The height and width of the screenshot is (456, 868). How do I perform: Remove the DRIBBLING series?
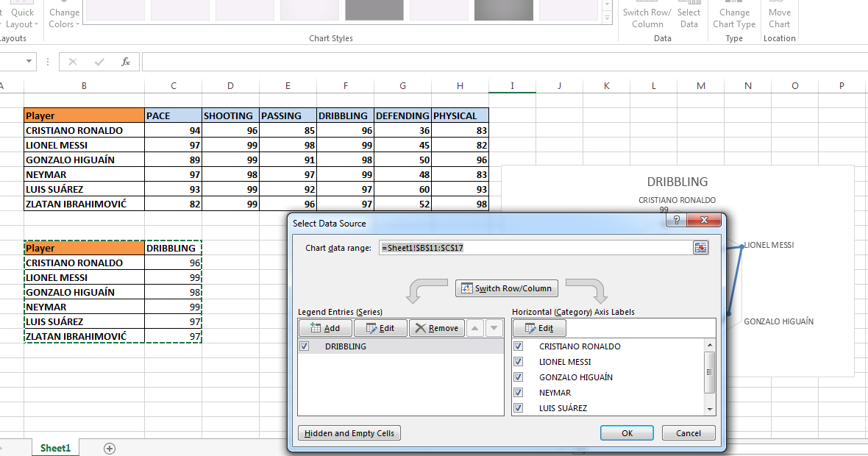437,328
